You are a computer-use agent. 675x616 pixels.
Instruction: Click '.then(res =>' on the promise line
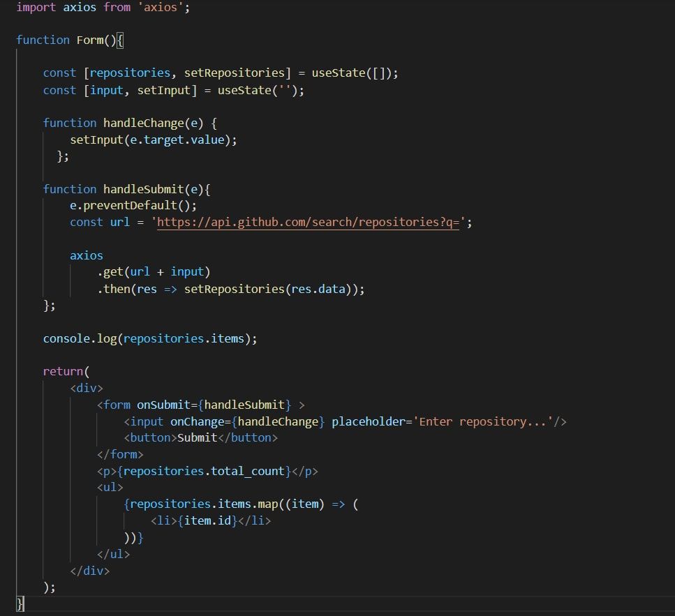coord(137,289)
